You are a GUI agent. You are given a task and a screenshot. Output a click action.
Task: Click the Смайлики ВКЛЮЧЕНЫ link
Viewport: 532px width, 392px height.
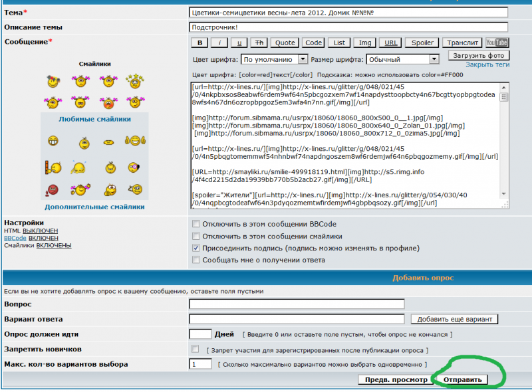point(54,245)
